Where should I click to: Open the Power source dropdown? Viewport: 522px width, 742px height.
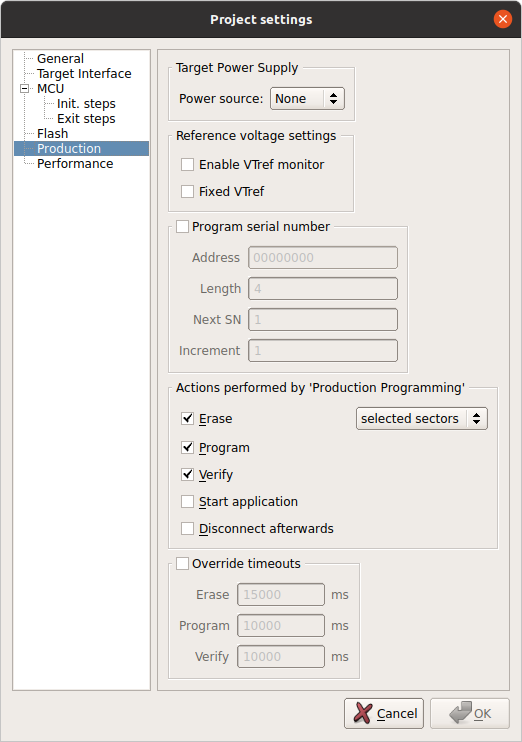pyautogui.click(x=307, y=98)
